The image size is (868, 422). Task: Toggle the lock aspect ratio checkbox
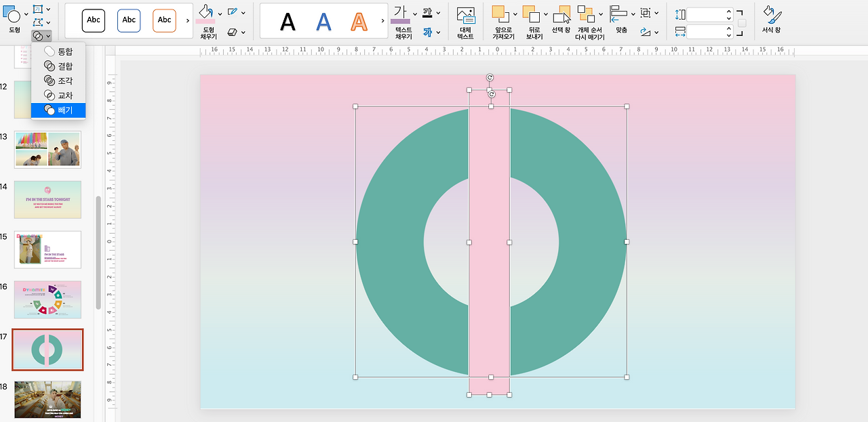(x=742, y=23)
